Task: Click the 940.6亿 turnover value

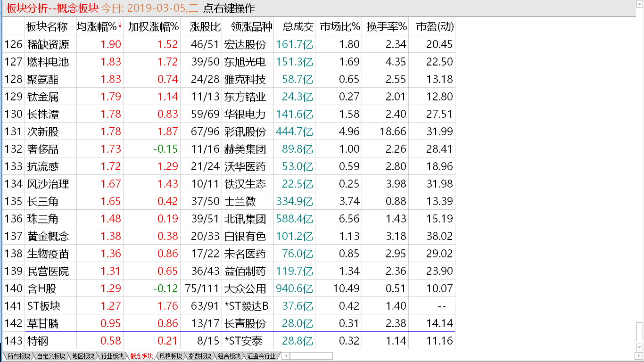Action: pos(295,288)
